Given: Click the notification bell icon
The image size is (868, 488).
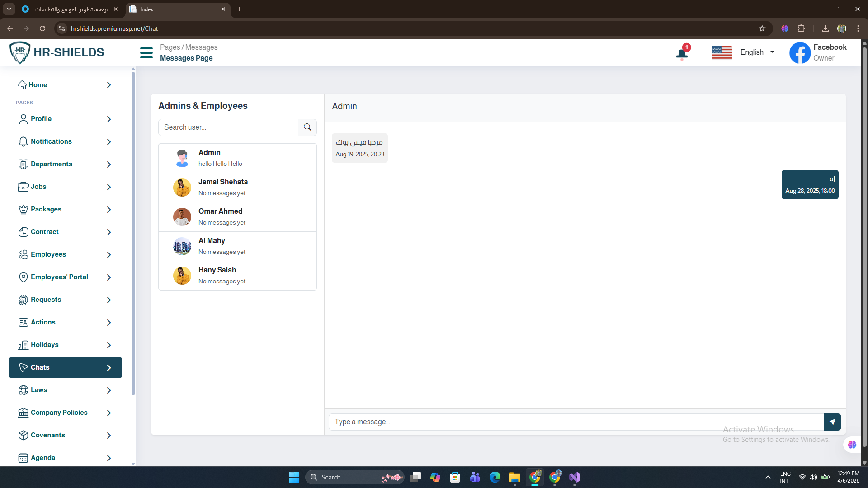Looking at the screenshot, I should pos(682,54).
